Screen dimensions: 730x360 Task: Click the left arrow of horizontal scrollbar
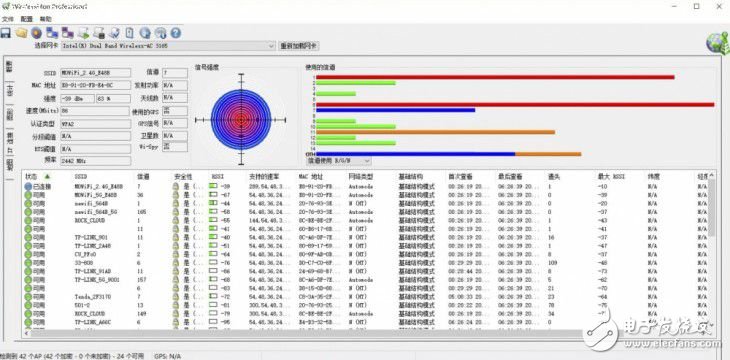(x=26, y=333)
